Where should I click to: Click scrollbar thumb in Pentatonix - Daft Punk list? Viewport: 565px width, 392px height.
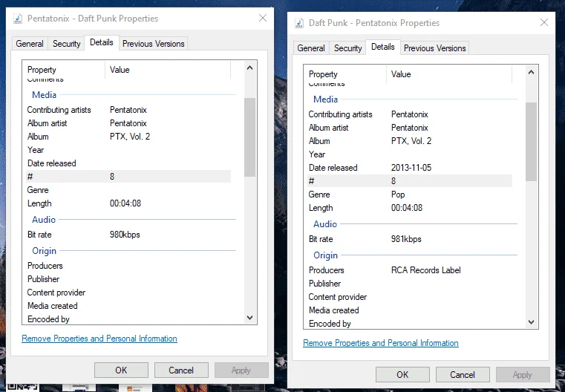click(x=249, y=137)
